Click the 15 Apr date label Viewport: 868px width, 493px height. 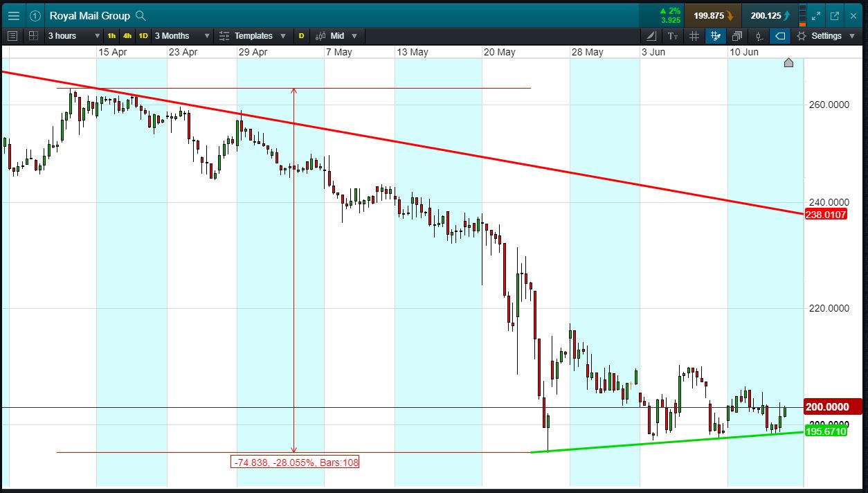click(x=112, y=52)
